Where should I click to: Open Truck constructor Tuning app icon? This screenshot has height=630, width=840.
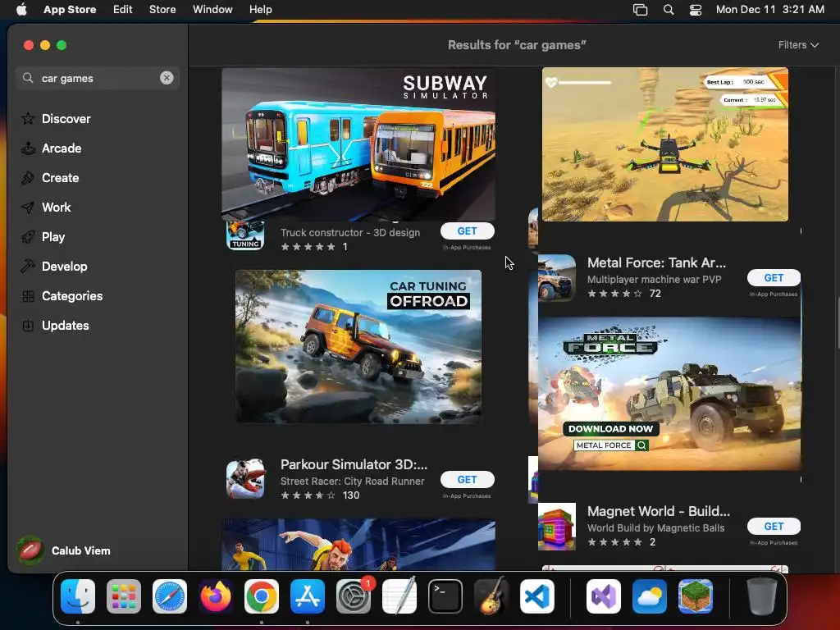tap(245, 235)
